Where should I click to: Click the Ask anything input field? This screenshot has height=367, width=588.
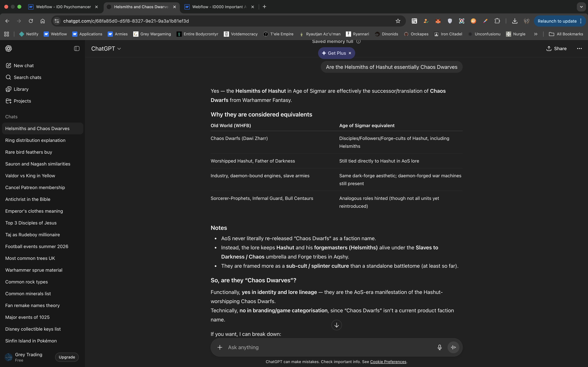pos(328,347)
